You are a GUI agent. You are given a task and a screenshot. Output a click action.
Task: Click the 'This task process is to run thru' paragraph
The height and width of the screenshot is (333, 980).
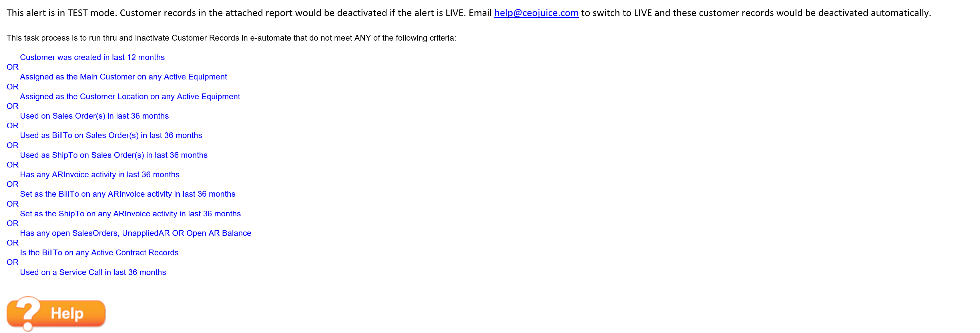pyautogui.click(x=231, y=38)
